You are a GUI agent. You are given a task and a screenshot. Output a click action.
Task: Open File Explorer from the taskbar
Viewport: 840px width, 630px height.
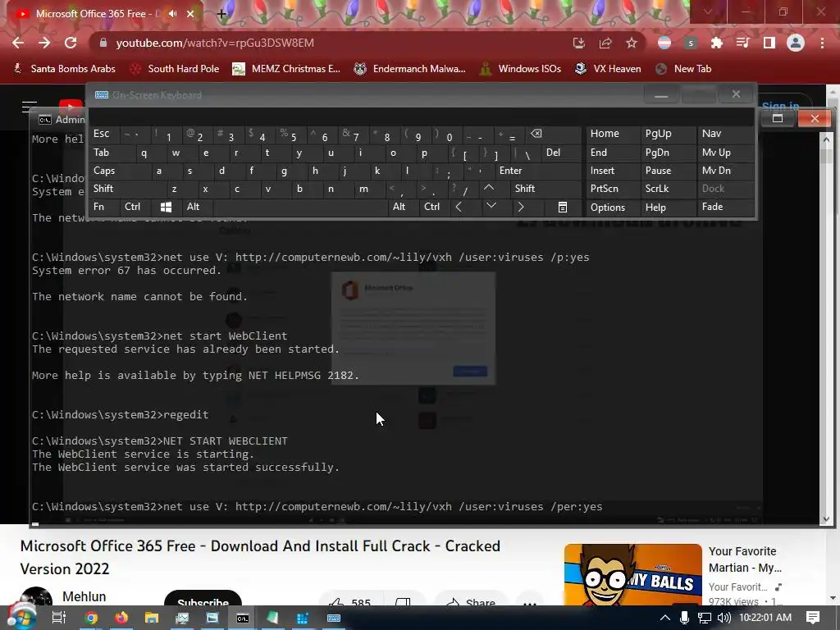click(x=152, y=618)
